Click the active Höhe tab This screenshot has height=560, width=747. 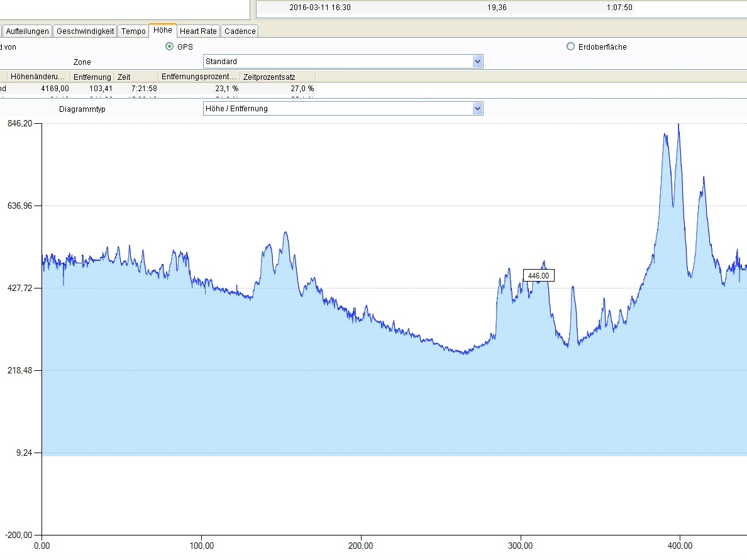(x=162, y=31)
